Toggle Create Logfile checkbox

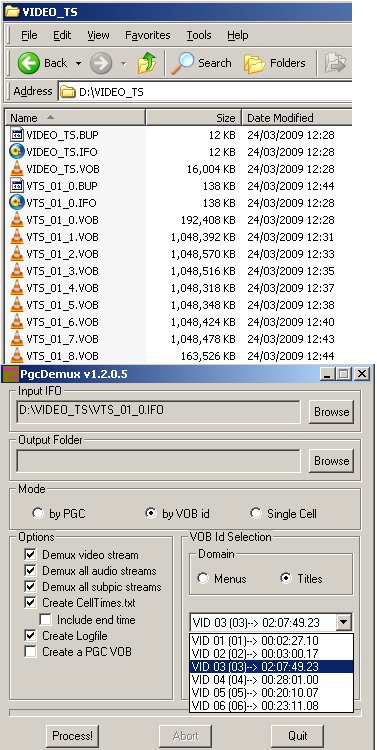pos(31,636)
